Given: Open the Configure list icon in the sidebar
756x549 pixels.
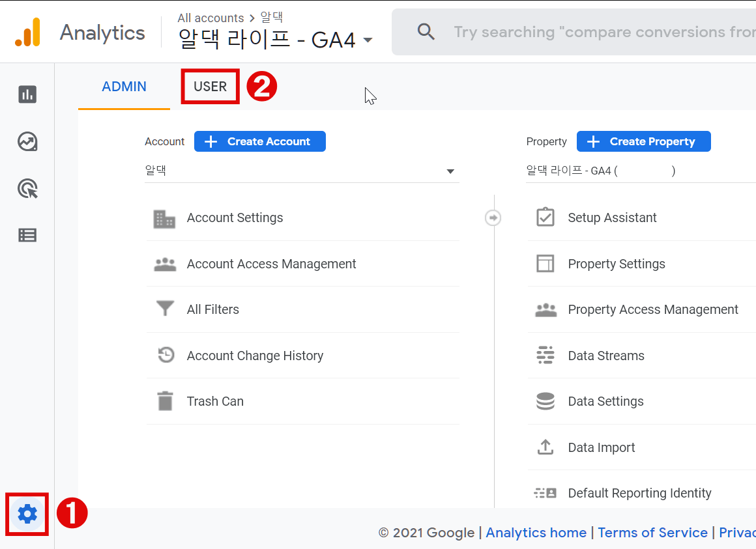Looking at the screenshot, I should tap(27, 236).
